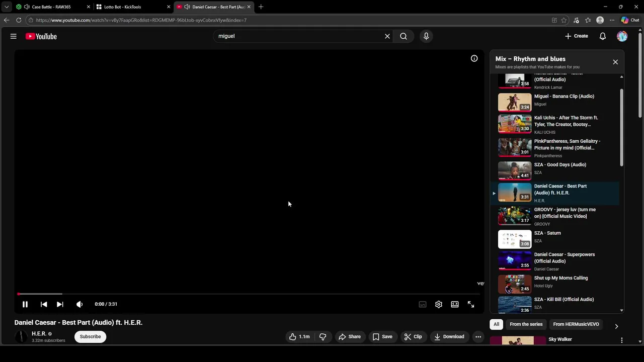The image size is (644, 362).
Task: Like the video
Action: tap(299, 337)
